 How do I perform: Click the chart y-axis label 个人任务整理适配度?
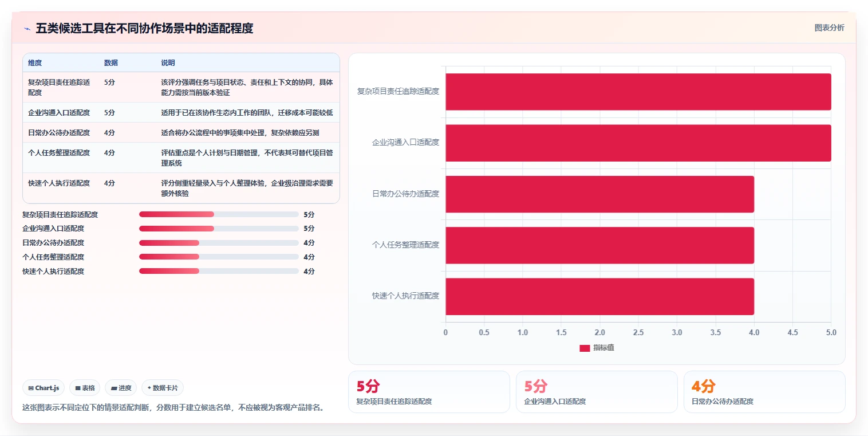[x=405, y=245]
